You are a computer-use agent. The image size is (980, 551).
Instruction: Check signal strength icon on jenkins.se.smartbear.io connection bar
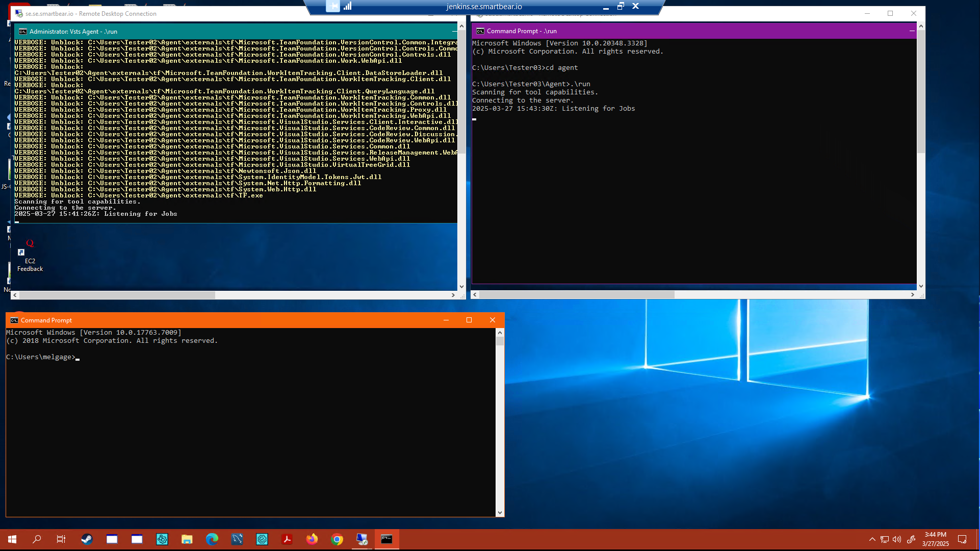349,7
